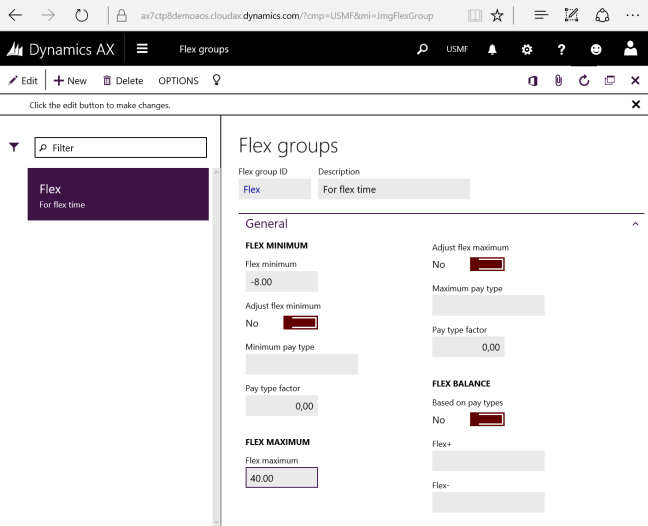Open the filter funnel pane
The height and width of the screenshot is (526, 648).
[14, 147]
